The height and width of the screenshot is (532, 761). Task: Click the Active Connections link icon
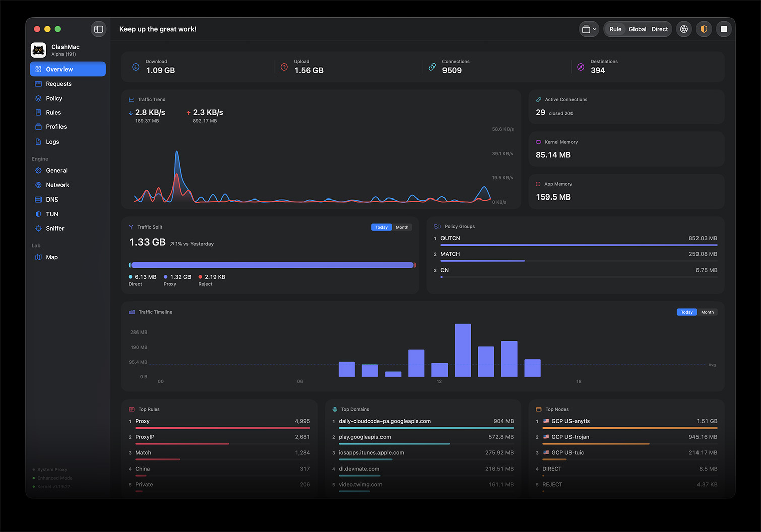point(539,100)
